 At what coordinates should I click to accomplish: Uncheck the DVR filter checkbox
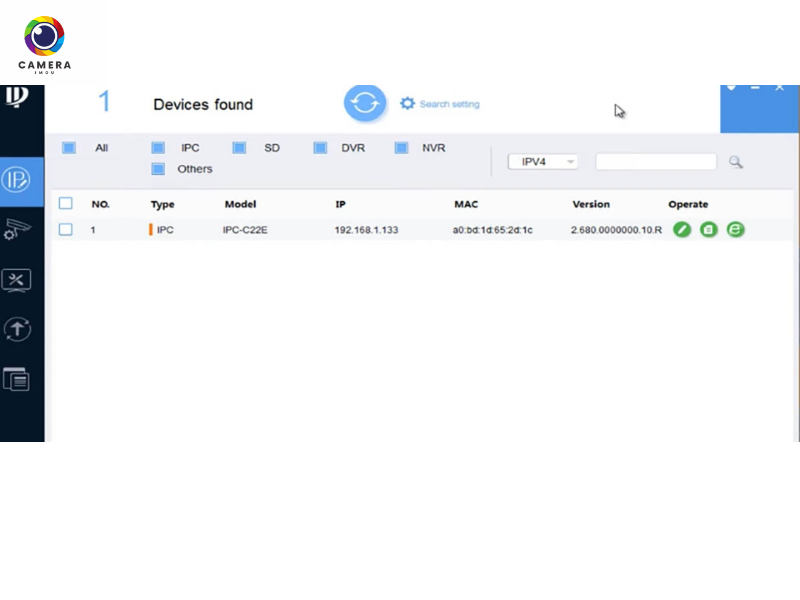tap(320, 148)
